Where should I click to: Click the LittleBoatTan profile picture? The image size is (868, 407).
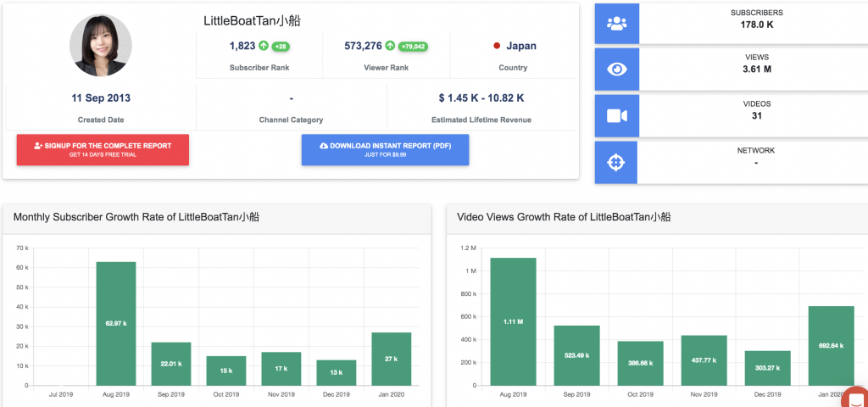(x=101, y=46)
